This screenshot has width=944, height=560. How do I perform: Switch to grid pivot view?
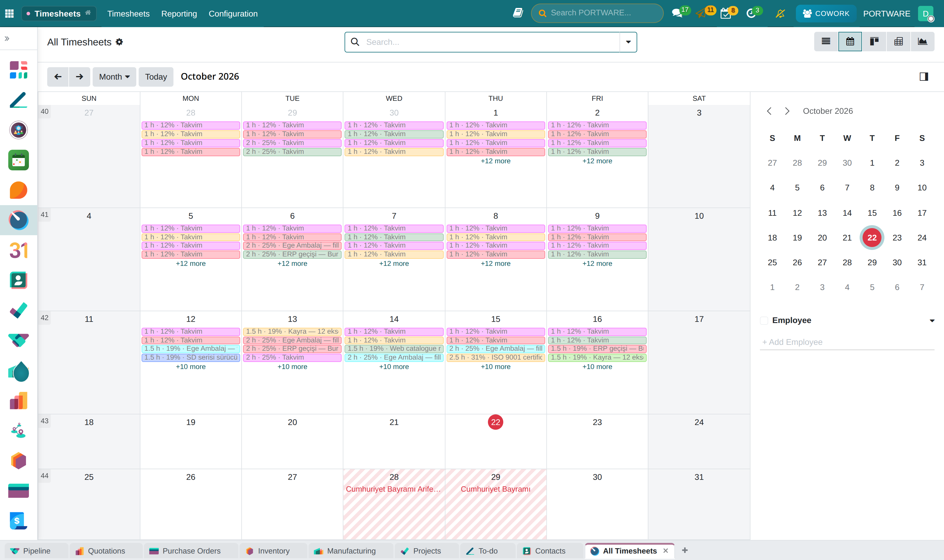point(898,42)
